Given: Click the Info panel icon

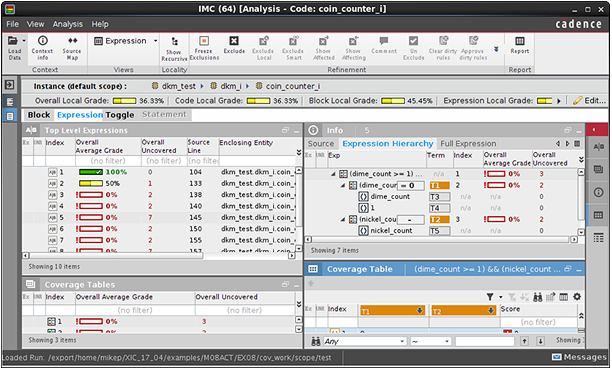Looking at the screenshot, I should [313, 130].
